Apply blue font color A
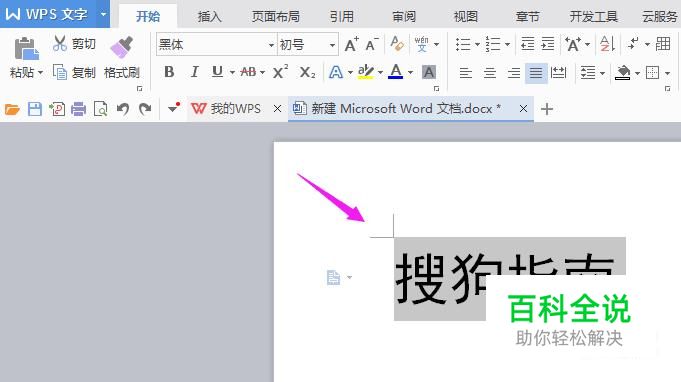681x382 pixels. pyautogui.click(x=395, y=72)
